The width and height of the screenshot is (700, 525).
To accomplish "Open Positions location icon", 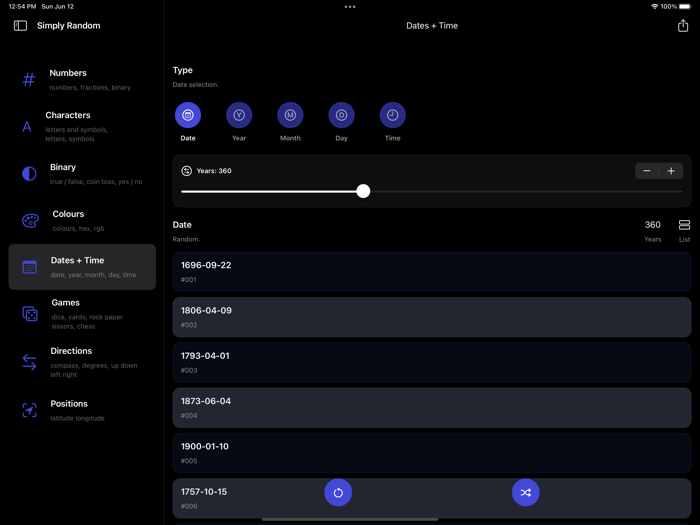I will [29, 410].
